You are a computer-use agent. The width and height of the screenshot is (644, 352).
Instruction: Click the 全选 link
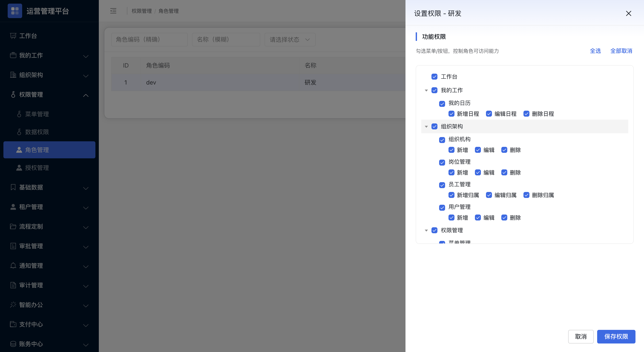[x=595, y=51]
